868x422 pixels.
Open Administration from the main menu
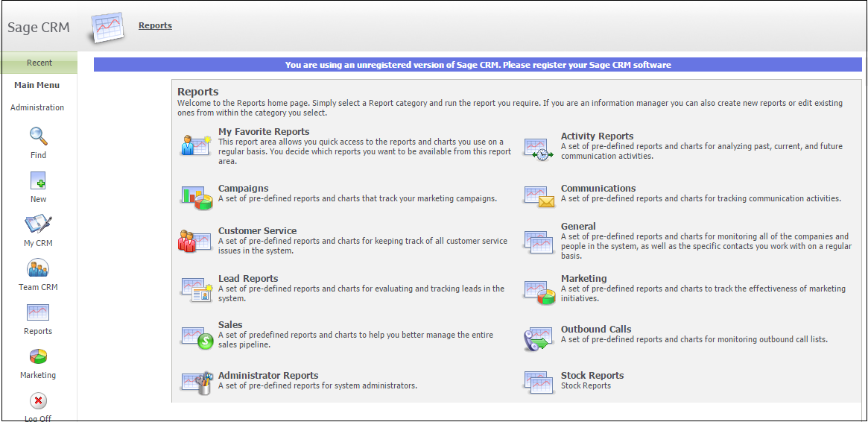point(37,107)
